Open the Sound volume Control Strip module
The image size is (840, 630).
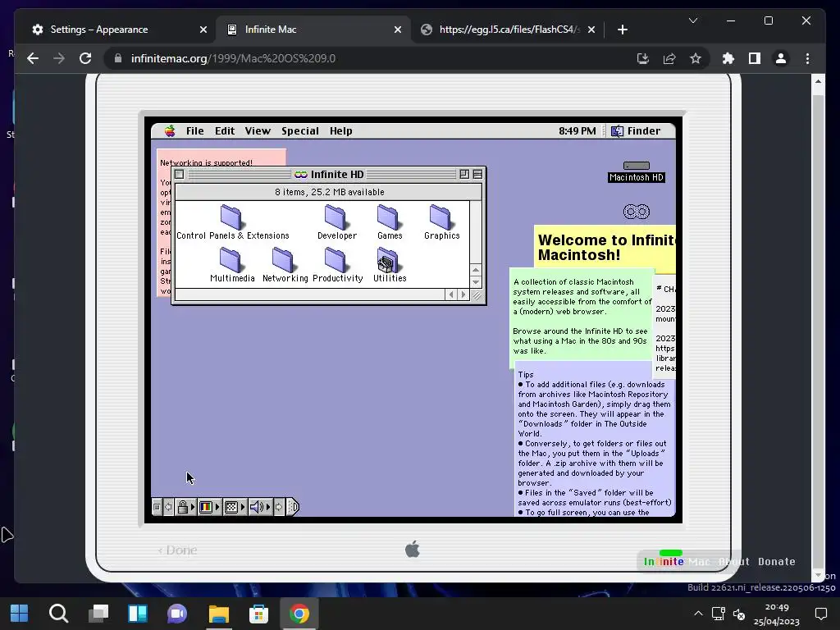[x=260, y=507]
